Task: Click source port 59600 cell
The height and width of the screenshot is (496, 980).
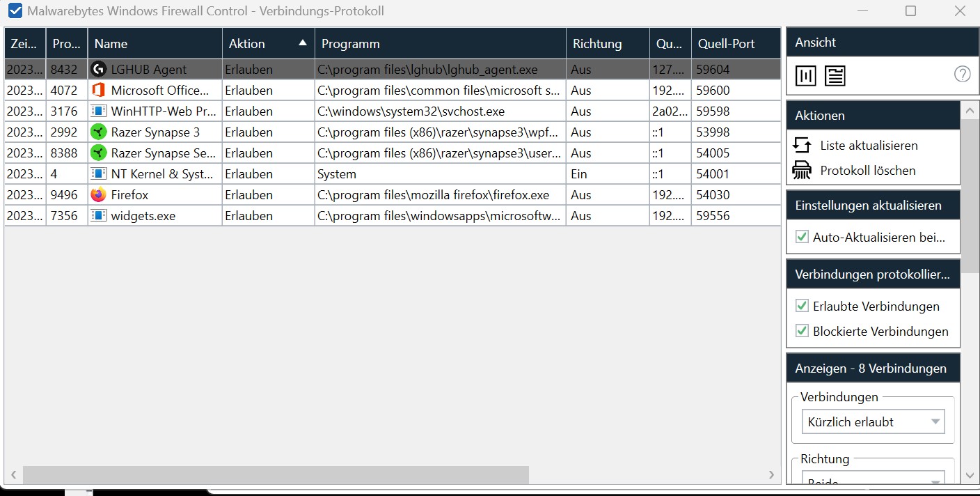Action: (x=736, y=91)
